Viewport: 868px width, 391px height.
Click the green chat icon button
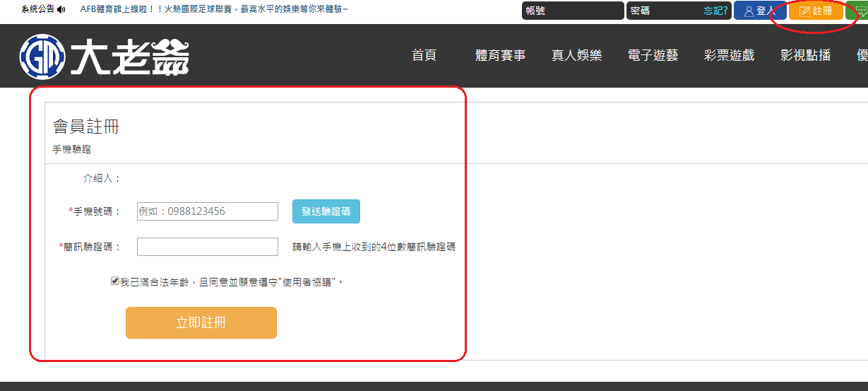point(856,11)
